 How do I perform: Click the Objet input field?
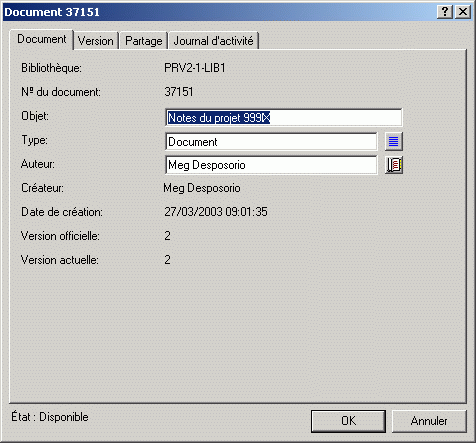click(x=284, y=117)
